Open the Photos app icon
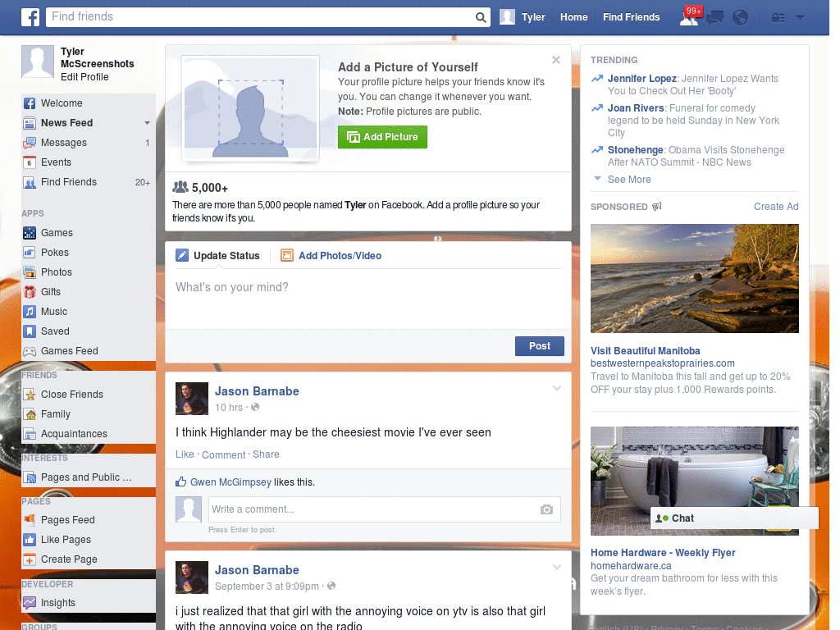This screenshot has width=840, height=630. pyautogui.click(x=30, y=272)
